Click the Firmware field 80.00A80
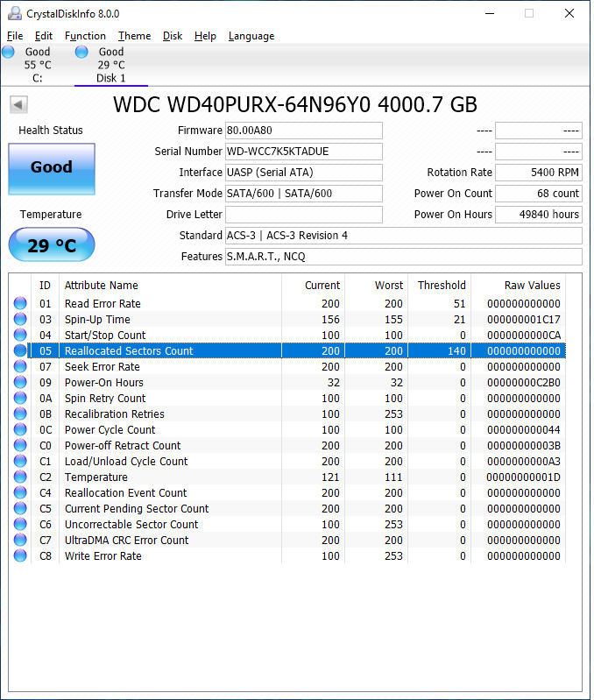The height and width of the screenshot is (700, 594). (x=303, y=131)
